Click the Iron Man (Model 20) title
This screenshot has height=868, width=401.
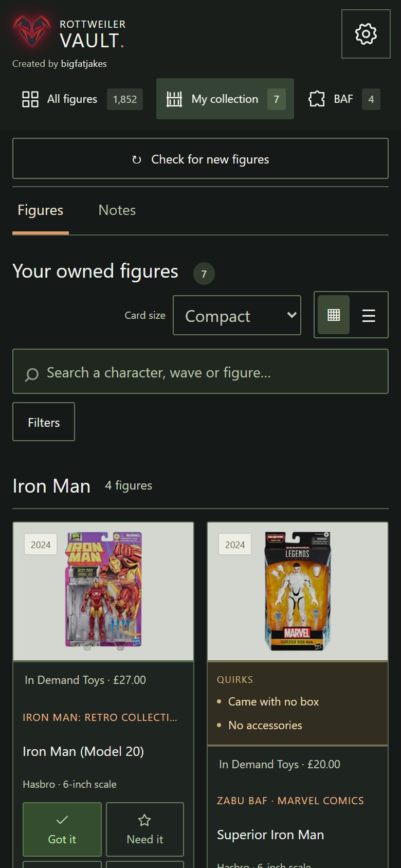[83, 751]
